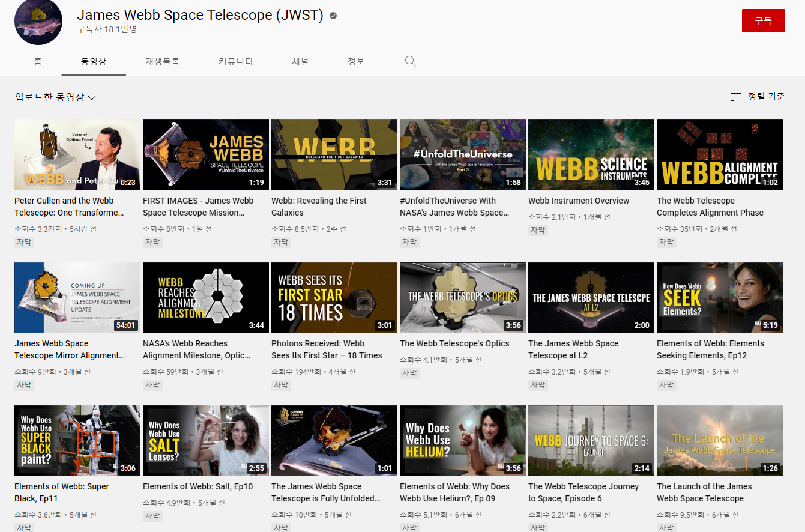Click the subscriber count 구독자 18.1만명

(107, 29)
